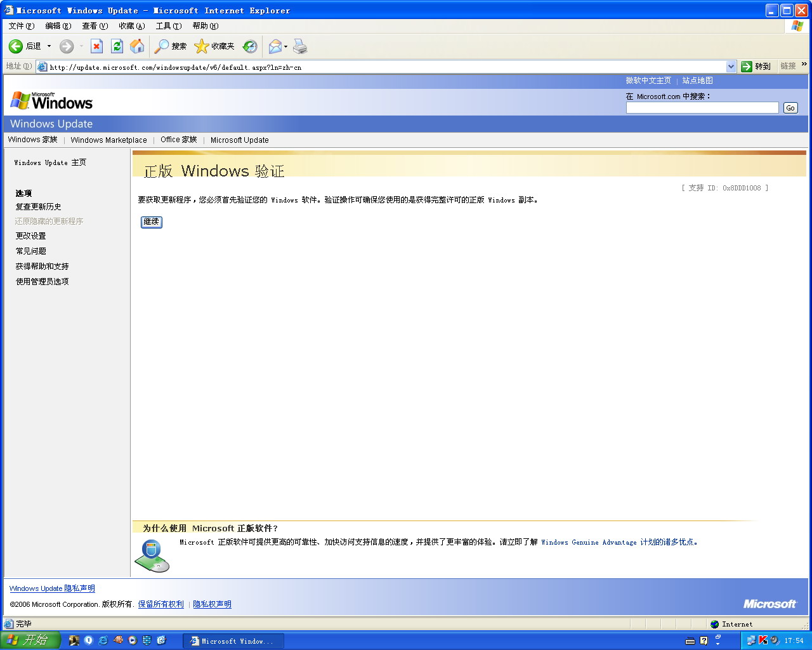This screenshot has height=650, width=812.
Task: Click the blue shield icon in Quick Launch
Action: pos(147,640)
